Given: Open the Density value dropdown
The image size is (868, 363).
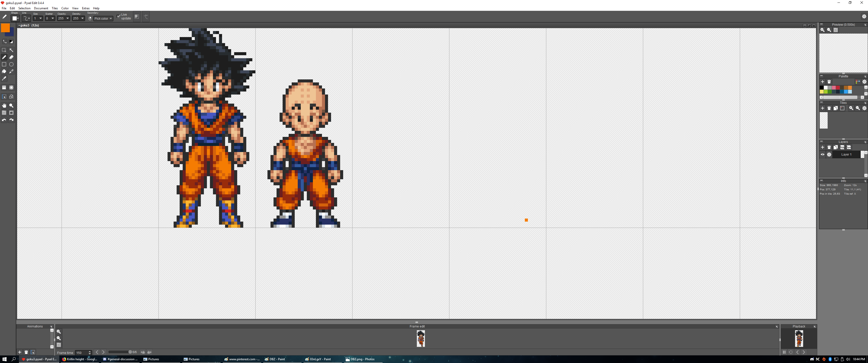Looking at the screenshot, I should pos(78,18).
